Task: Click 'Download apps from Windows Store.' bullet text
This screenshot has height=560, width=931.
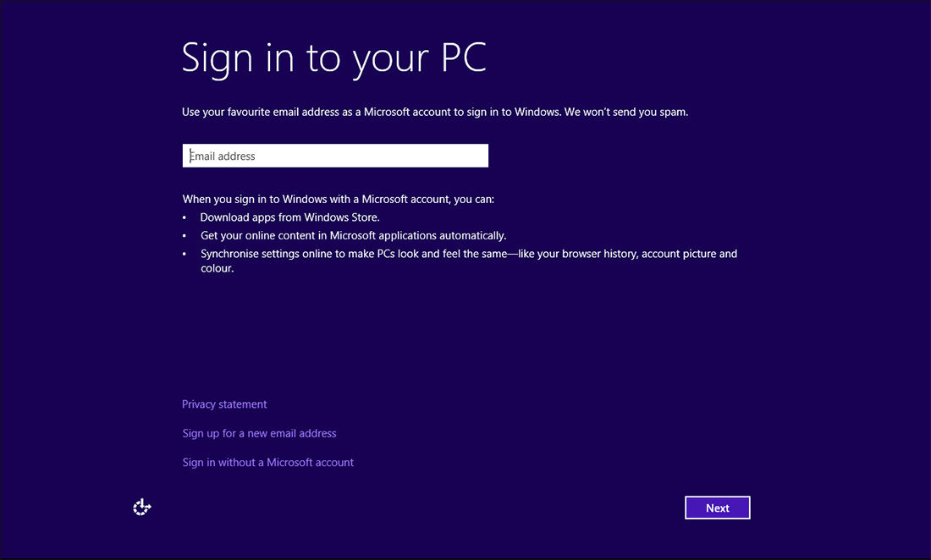Action: 289,217
